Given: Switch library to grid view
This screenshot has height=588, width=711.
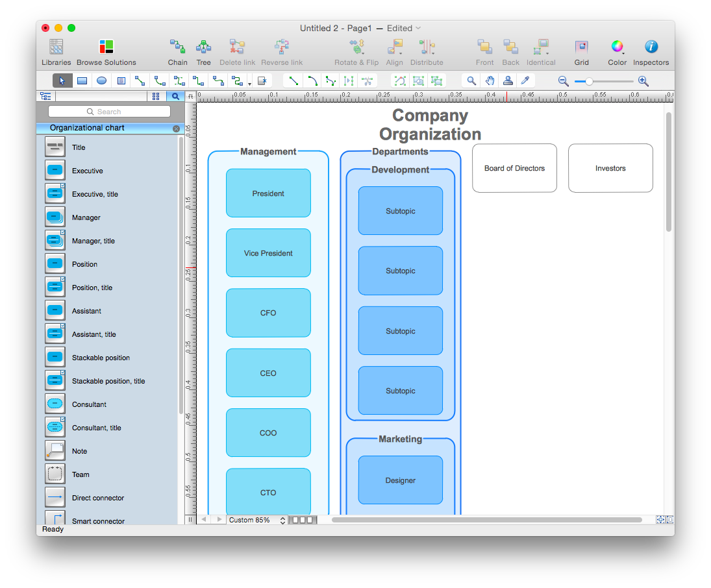Looking at the screenshot, I should tap(156, 96).
